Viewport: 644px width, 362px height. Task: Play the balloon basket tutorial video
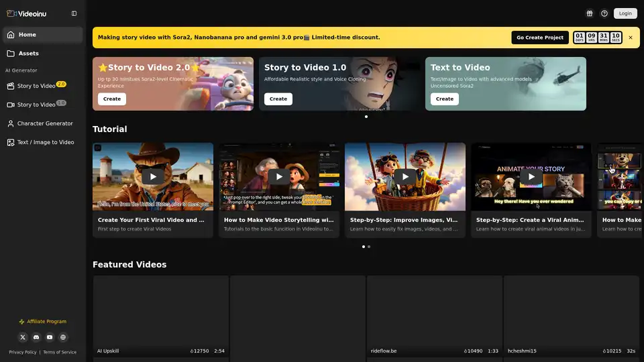click(405, 177)
